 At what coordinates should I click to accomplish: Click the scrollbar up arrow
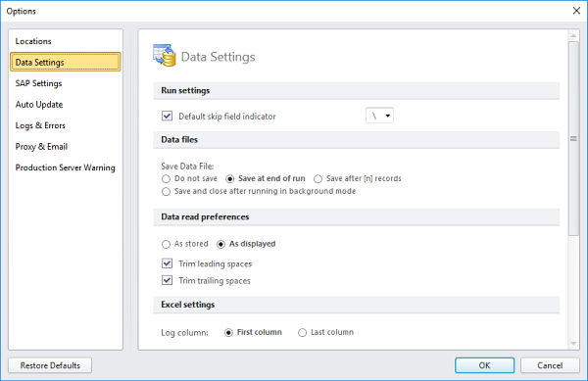[573, 35]
